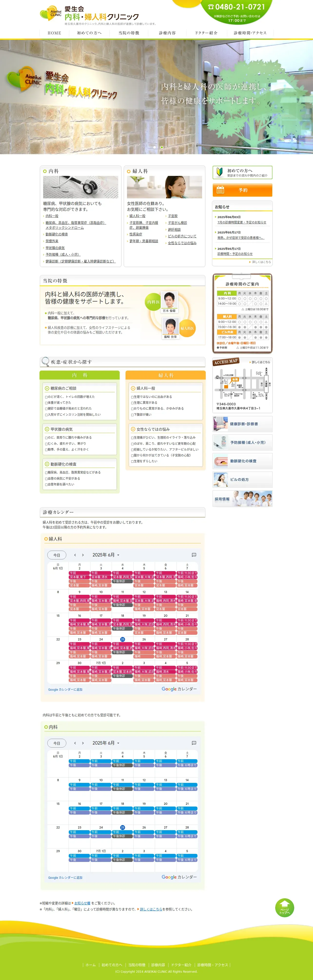313x980 pixels.
Task: Click the woman's photo in the 婦人科 box
Action: click(x=165, y=187)
